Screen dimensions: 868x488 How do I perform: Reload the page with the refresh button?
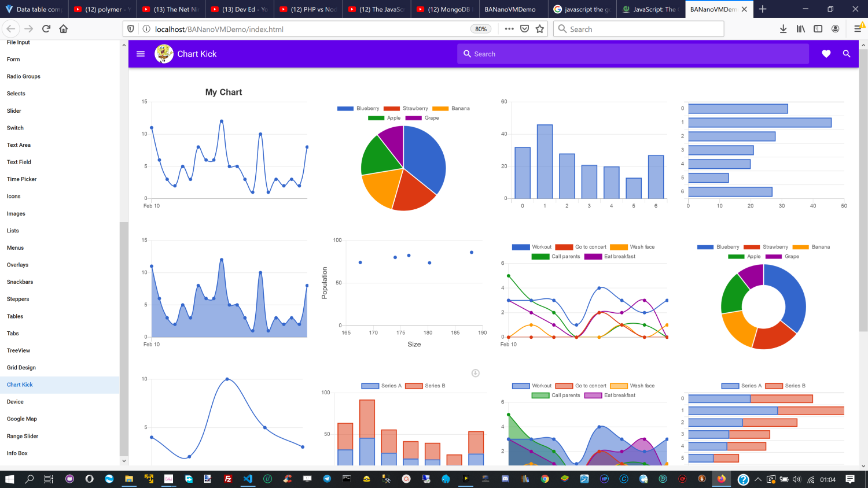pyautogui.click(x=46, y=29)
